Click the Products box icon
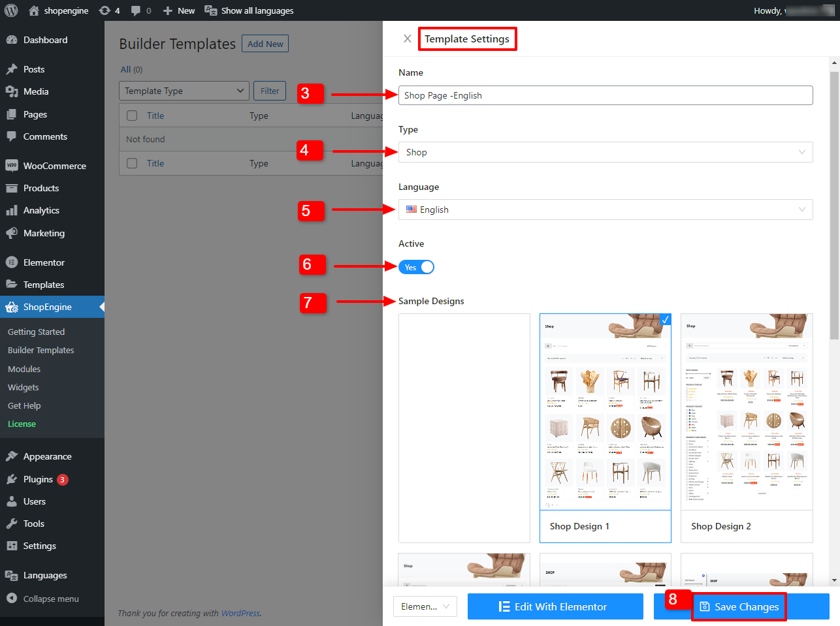840x626 pixels. [x=12, y=188]
